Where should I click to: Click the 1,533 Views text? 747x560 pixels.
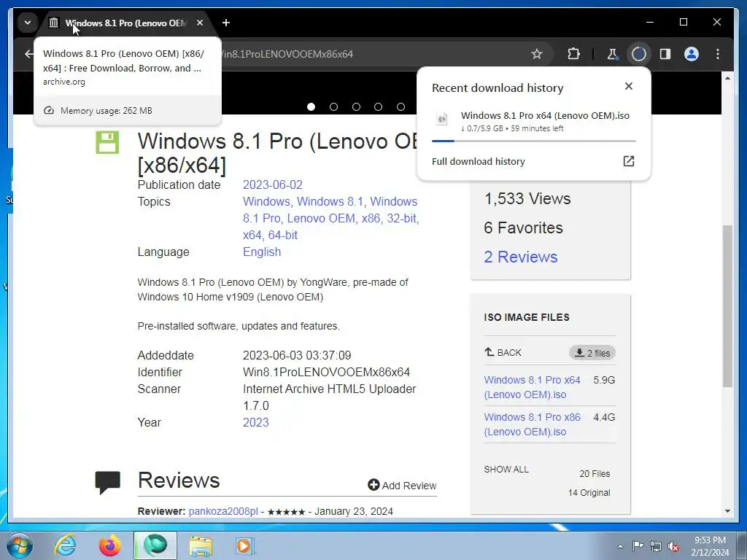527,198
